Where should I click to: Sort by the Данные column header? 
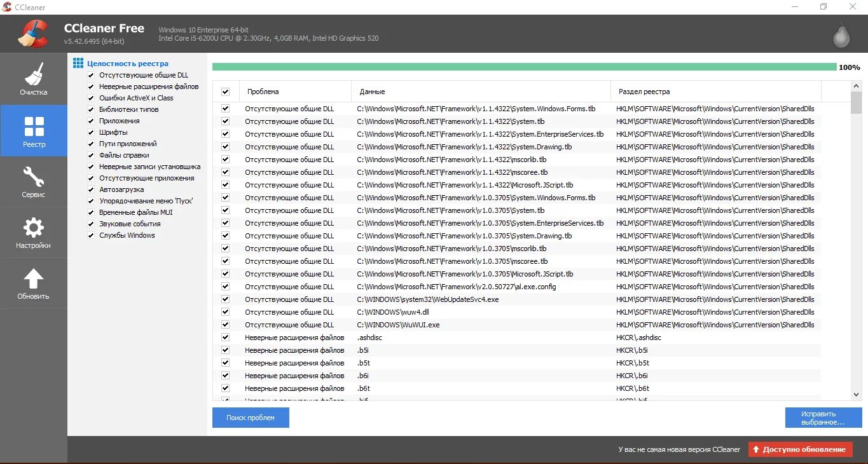click(x=481, y=92)
